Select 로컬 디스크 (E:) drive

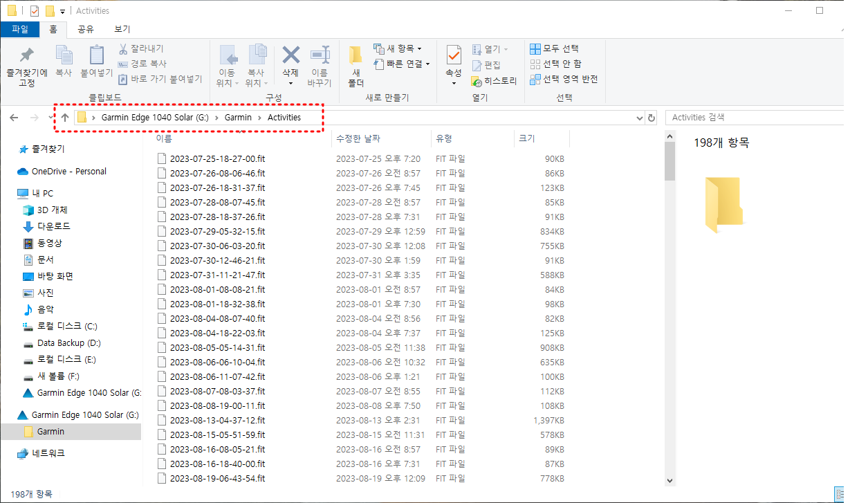coord(59,359)
